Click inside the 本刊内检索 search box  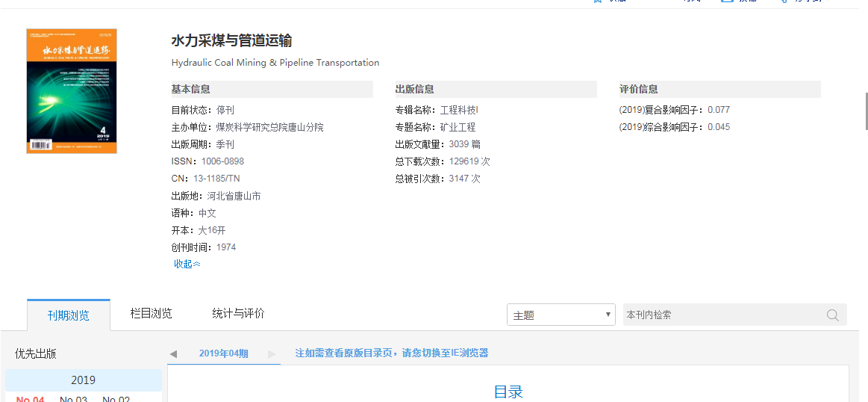(720, 315)
